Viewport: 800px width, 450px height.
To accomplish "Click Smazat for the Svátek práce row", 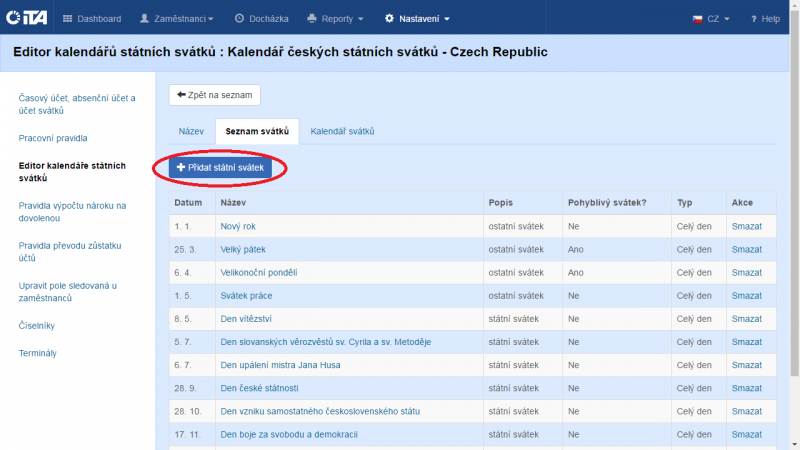I will point(746,296).
